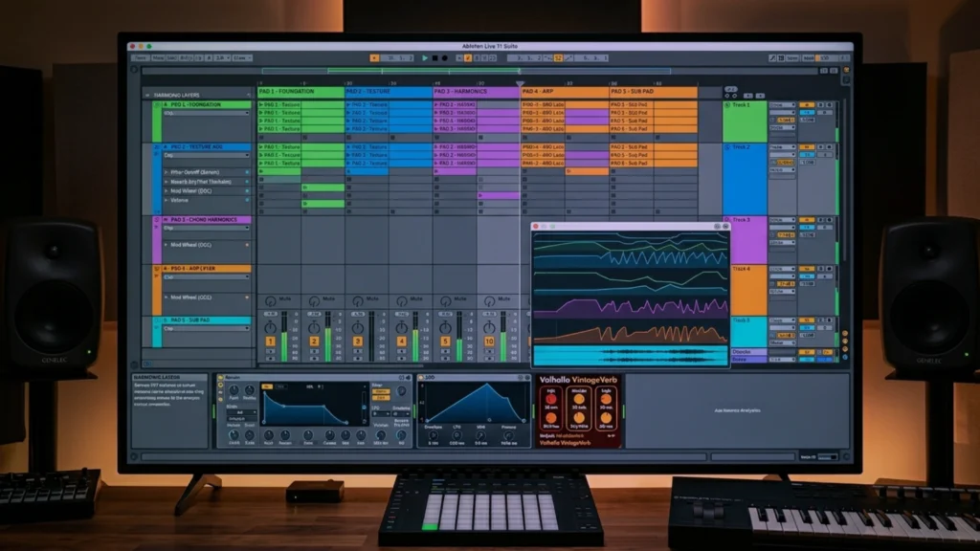Image resolution: width=980 pixels, height=551 pixels.
Task: Expand Mod Wheel (CC1) lane under PAD 4 ARP
Action: (167, 298)
